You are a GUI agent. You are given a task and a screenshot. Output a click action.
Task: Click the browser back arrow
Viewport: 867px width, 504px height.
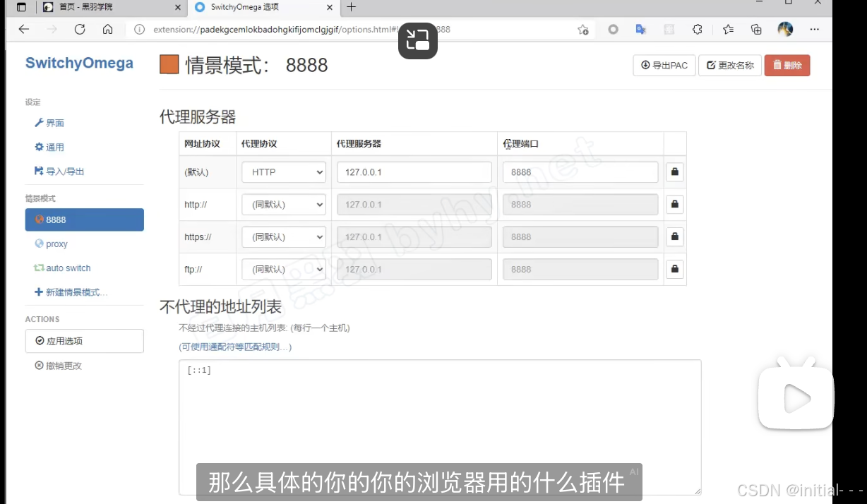point(24,29)
